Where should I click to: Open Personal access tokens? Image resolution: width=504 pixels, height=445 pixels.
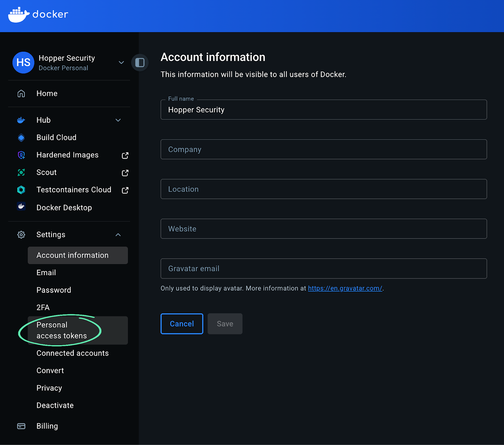pos(78,330)
